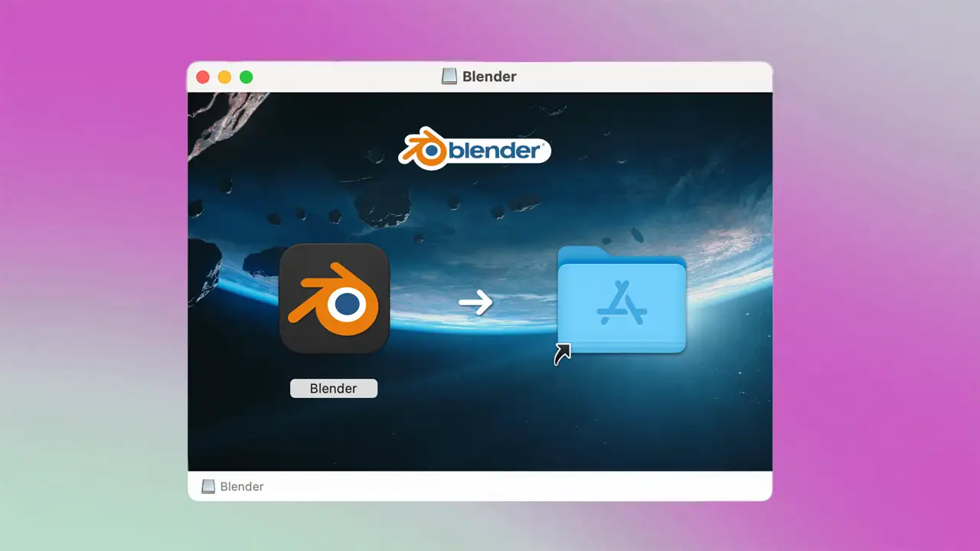Click the disk icon in bottom path bar
This screenshot has width=980, height=551.
tap(208, 487)
